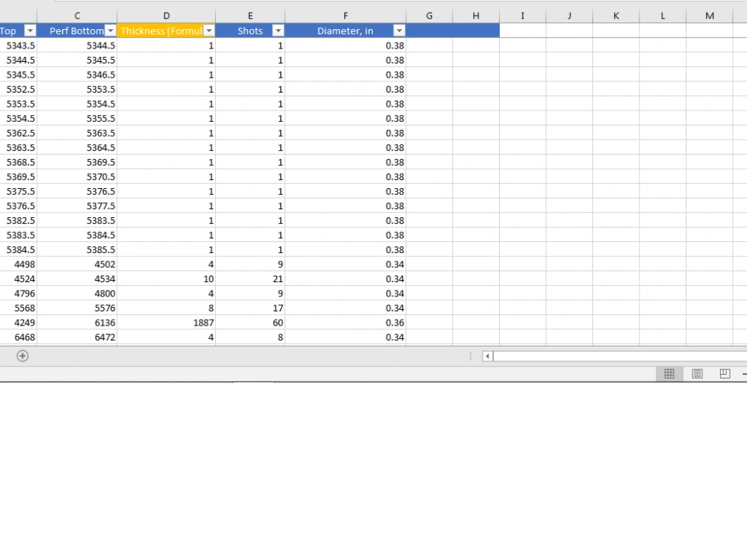Click the horizontal scrollbar left arrow
The height and width of the screenshot is (560, 747).
click(487, 356)
